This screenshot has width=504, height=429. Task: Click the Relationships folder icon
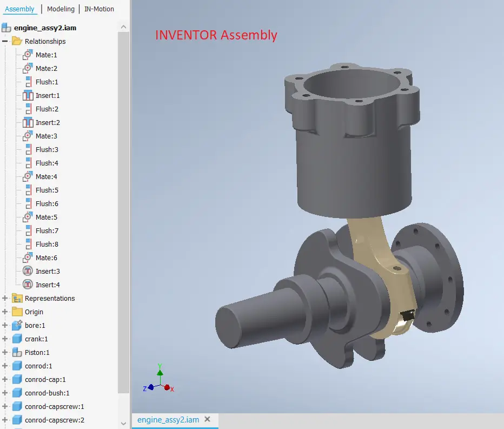(16, 41)
